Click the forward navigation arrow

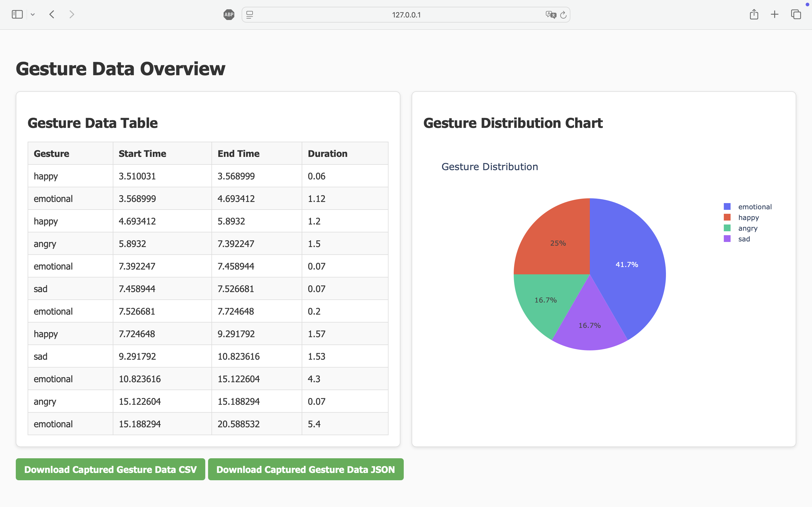click(x=71, y=14)
